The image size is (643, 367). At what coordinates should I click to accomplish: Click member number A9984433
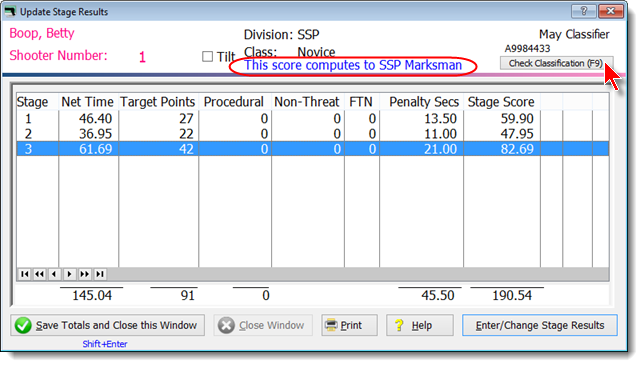tap(527, 48)
